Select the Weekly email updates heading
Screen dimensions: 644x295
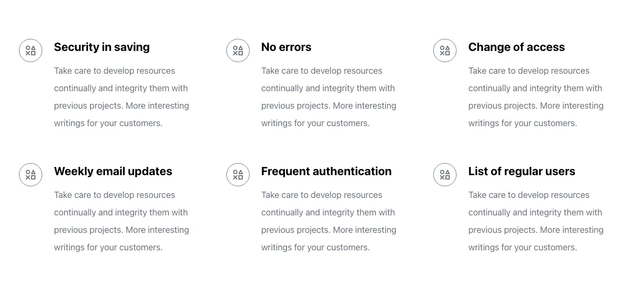(113, 171)
